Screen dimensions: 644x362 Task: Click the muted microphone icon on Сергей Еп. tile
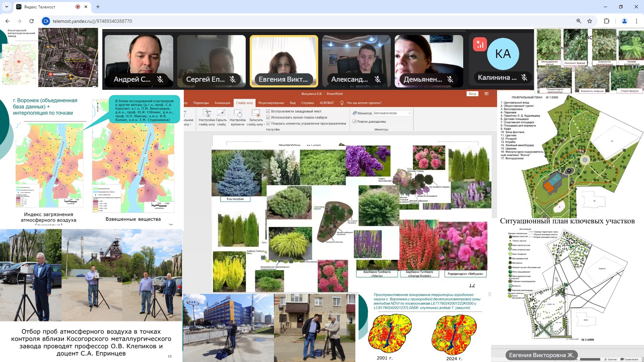click(233, 79)
